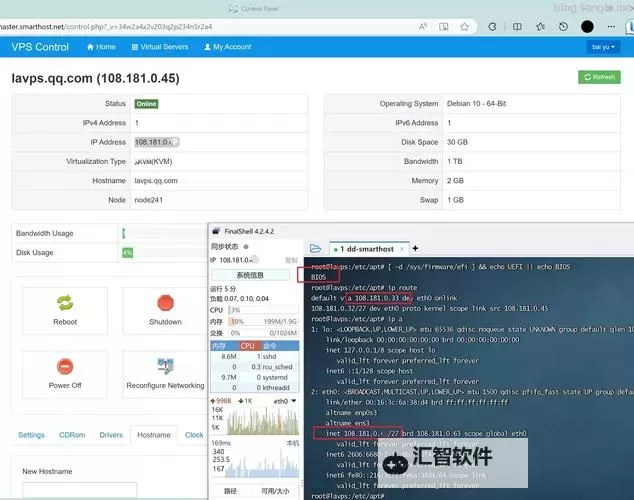Open the browser favorites list icon
634x500 pixels.
[540, 27]
